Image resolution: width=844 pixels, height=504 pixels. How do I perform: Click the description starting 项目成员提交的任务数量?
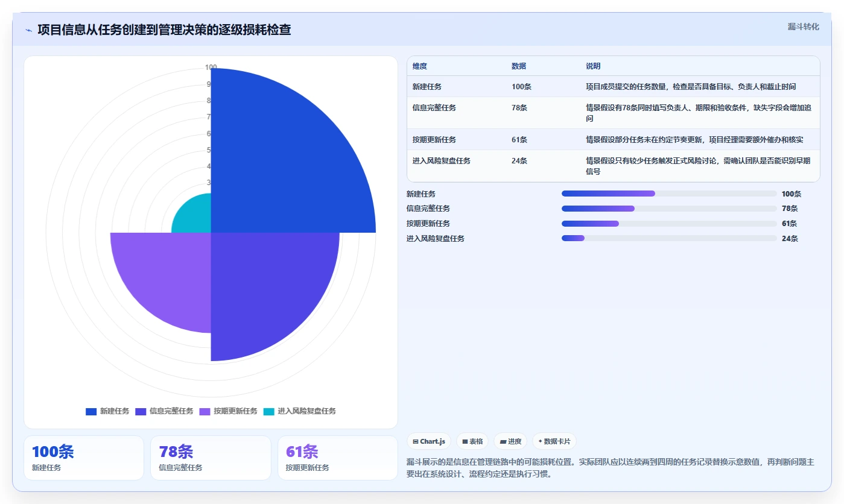point(691,87)
